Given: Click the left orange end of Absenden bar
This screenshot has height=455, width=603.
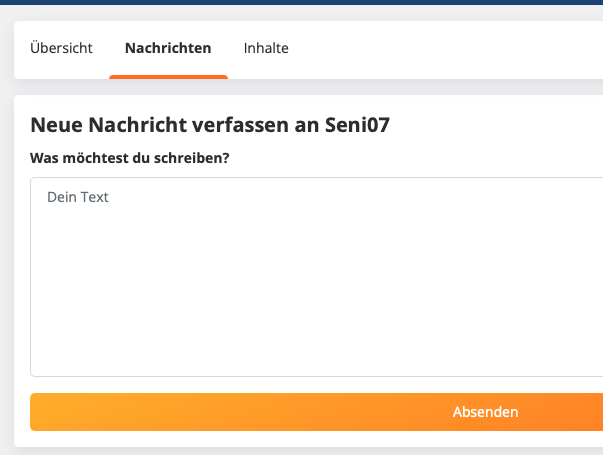Looking at the screenshot, I should click(46, 412).
